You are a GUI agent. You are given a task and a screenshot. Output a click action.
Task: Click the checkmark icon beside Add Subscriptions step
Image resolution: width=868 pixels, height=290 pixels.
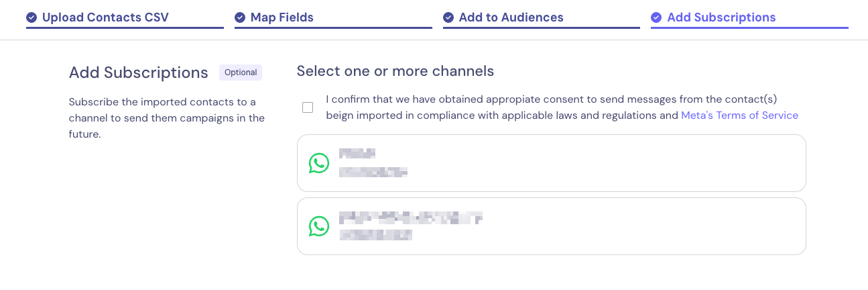tap(656, 18)
